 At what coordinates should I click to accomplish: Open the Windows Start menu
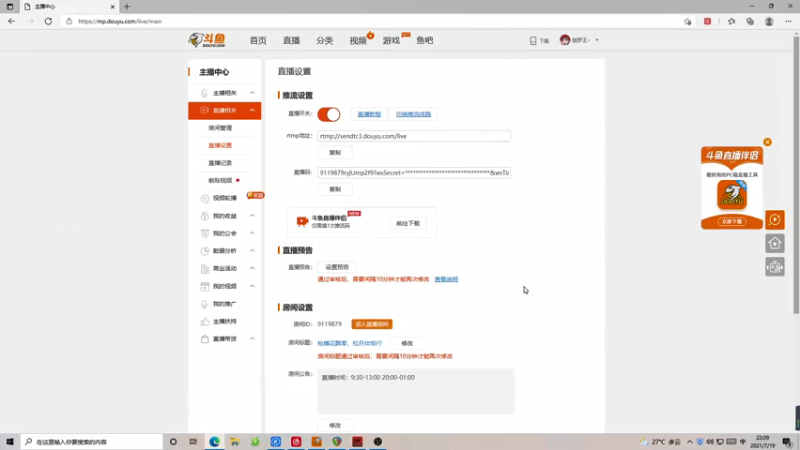10,441
